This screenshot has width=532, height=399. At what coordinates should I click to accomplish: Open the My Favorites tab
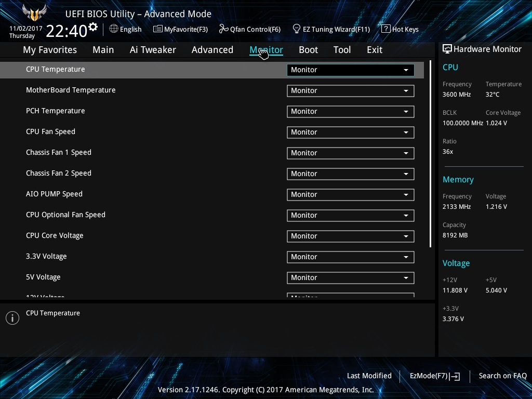50,49
